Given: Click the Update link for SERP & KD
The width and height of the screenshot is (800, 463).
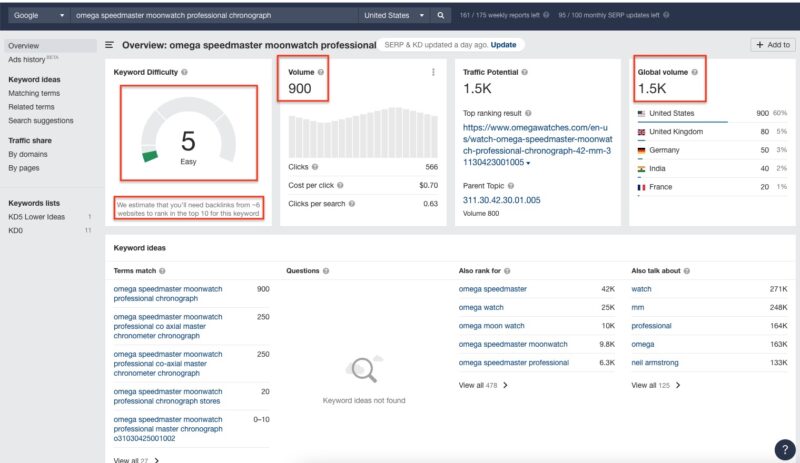Looking at the screenshot, I should click(503, 45).
